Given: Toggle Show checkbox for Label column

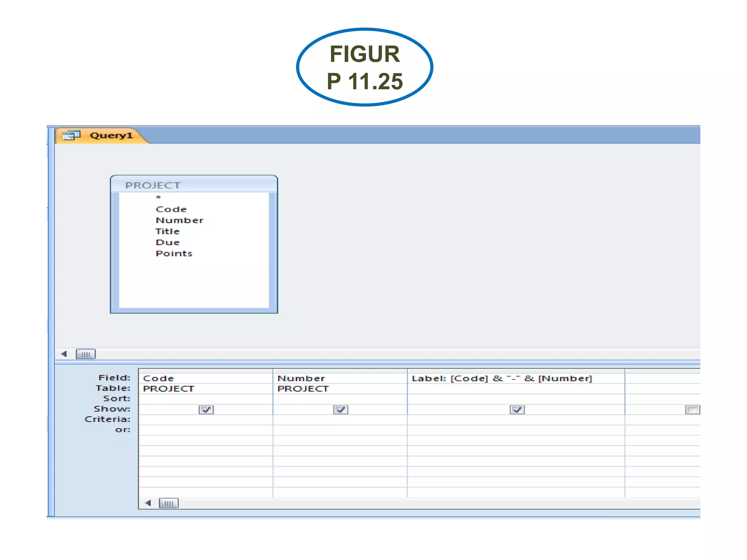Looking at the screenshot, I should (x=517, y=410).
